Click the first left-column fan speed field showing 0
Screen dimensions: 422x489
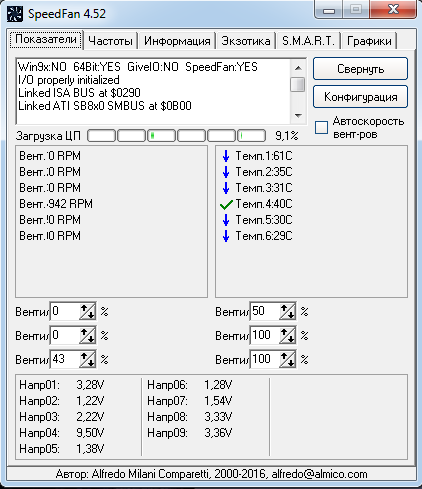pos(65,311)
